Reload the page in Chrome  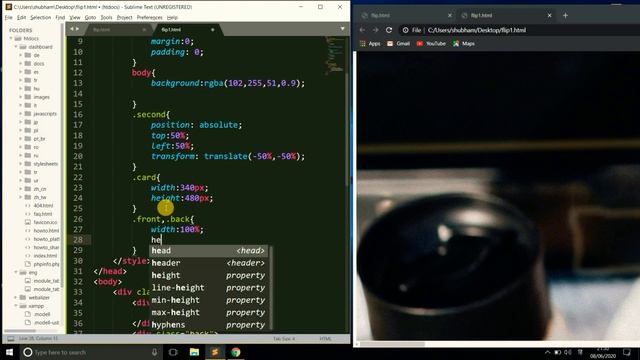(x=389, y=30)
